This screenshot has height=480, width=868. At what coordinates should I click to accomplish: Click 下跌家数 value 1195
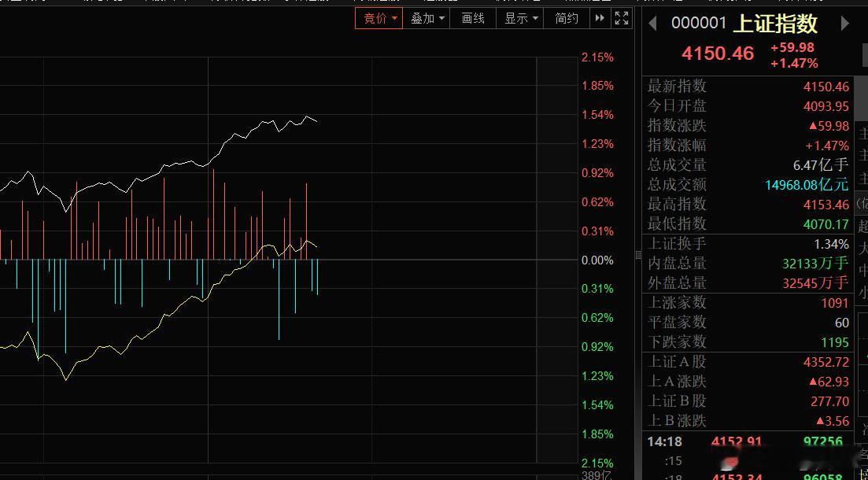tap(835, 342)
